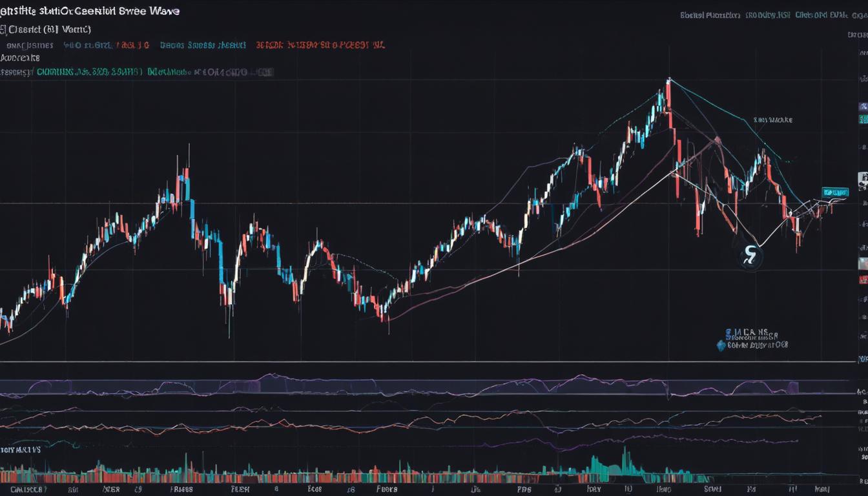Open the first top-right header menu item
Viewport: 868px width, 496px height.
point(710,14)
